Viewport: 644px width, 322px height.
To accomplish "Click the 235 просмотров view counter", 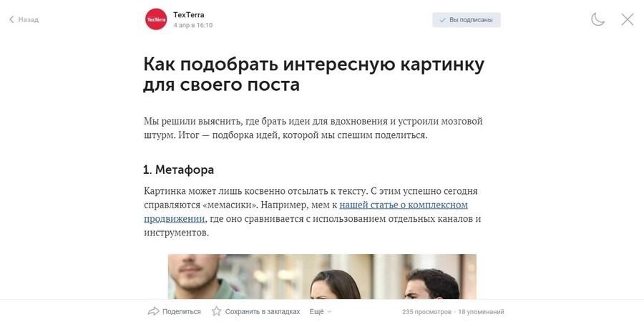I will click(426, 312).
